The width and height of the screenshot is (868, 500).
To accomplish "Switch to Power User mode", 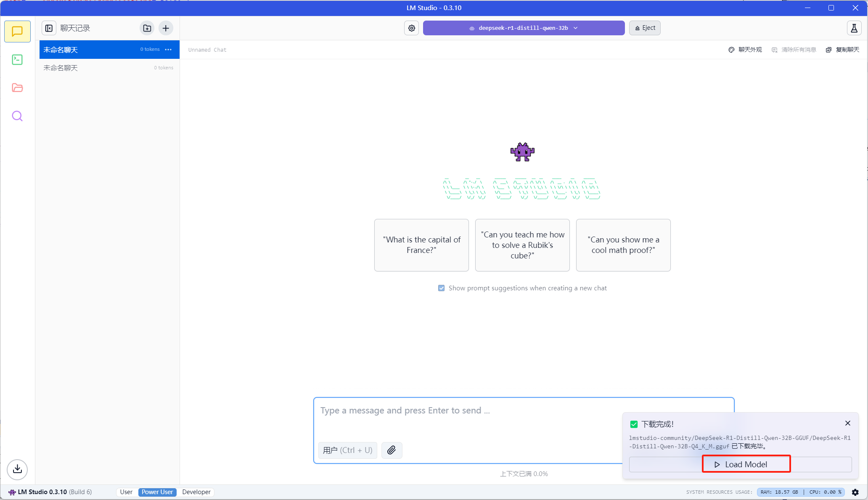I will point(157,492).
